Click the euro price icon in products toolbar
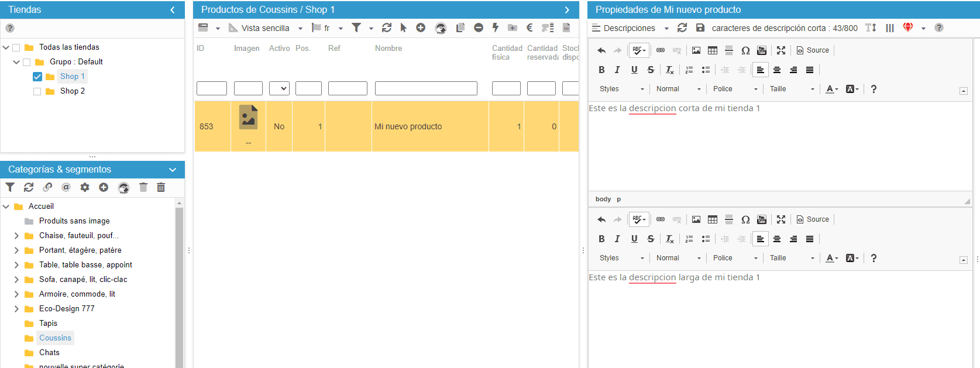Image resolution: width=980 pixels, height=368 pixels. coord(529,27)
